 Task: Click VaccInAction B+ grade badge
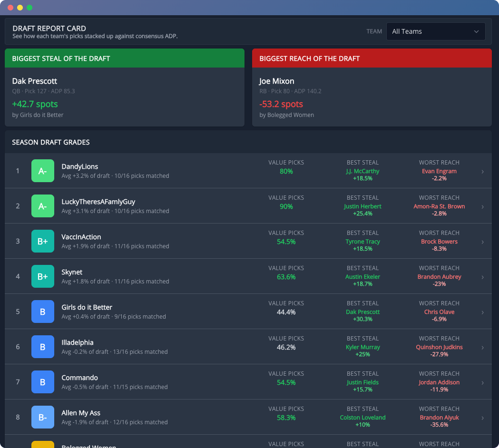pyautogui.click(x=43, y=241)
